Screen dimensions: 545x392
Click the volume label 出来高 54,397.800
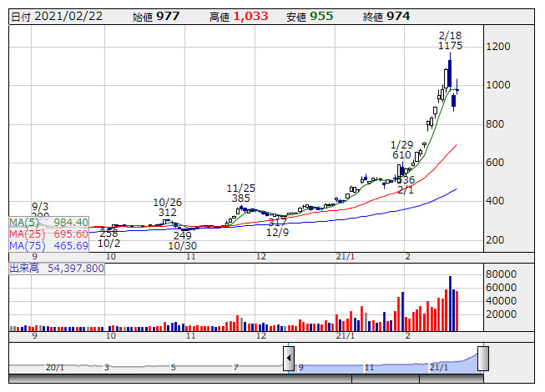pyautogui.click(x=56, y=269)
